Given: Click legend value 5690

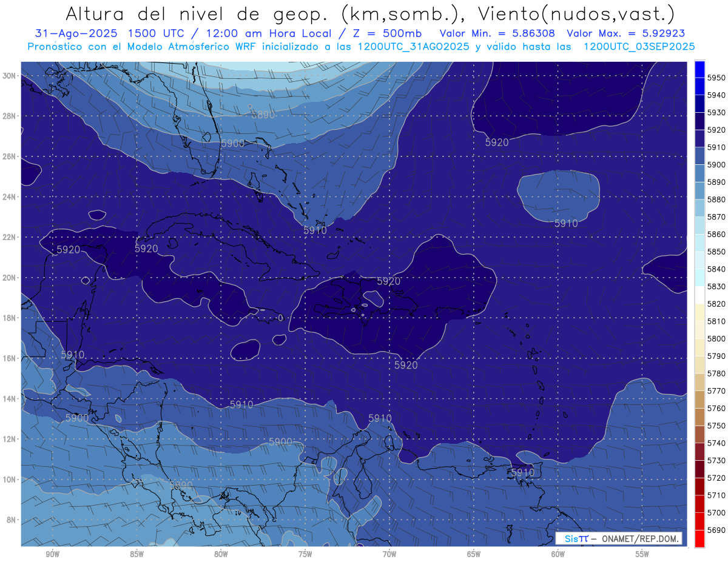Looking at the screenshot, I should click(x=716, y=530).
